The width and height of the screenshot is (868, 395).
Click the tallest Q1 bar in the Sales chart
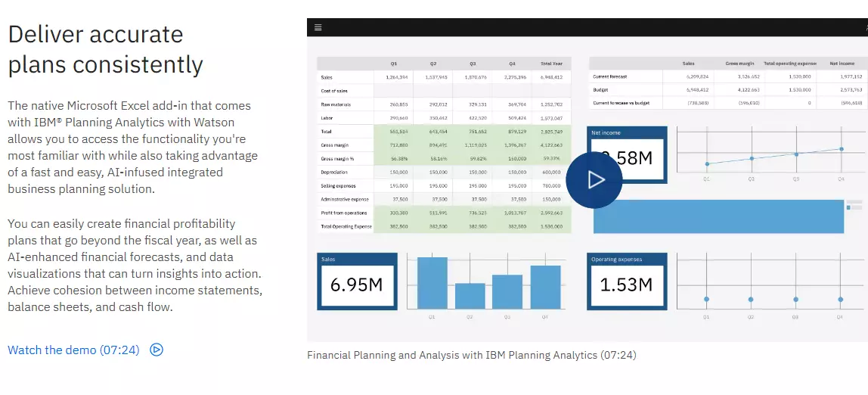432,283
